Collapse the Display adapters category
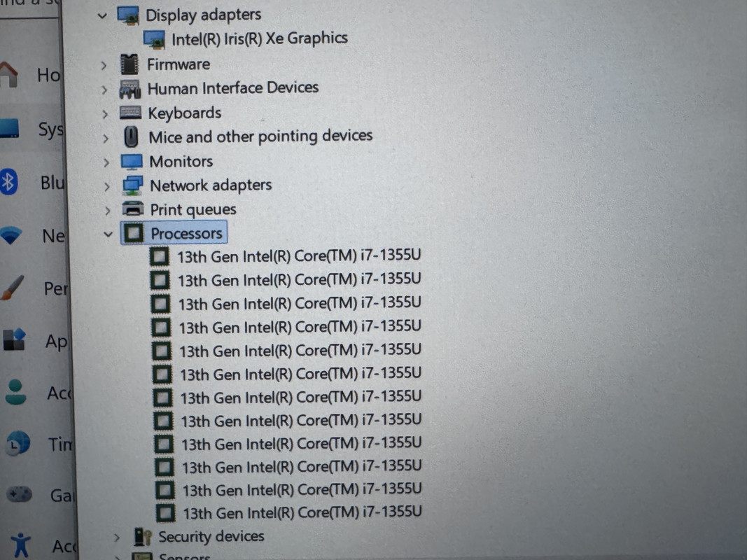 [x=102, y=16]
